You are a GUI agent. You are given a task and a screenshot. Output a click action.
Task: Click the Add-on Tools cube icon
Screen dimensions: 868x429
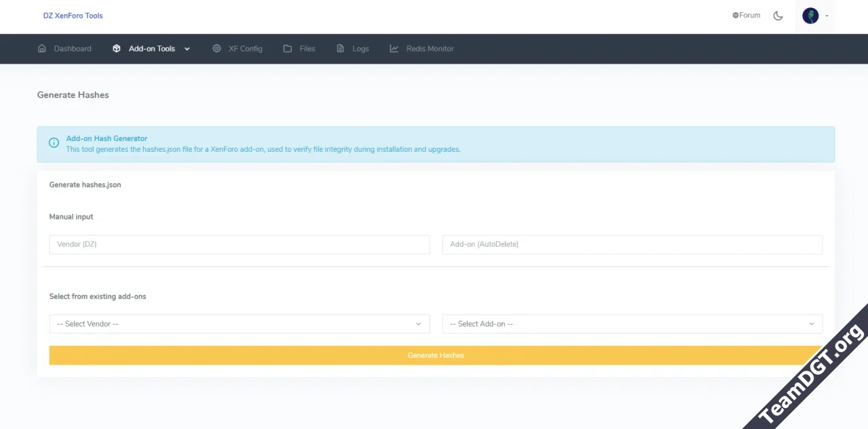click(x=117, y=49)
